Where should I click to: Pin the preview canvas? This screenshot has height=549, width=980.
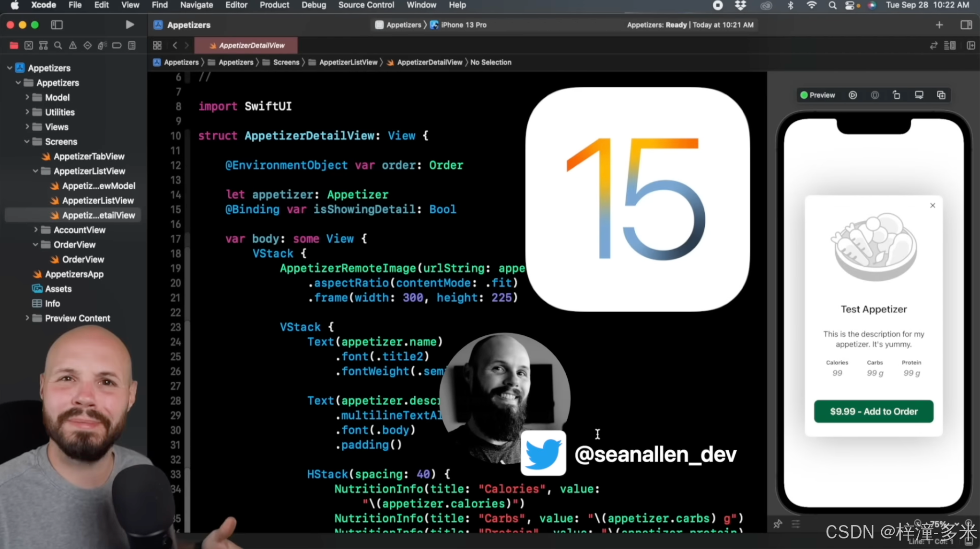(778, 524)
